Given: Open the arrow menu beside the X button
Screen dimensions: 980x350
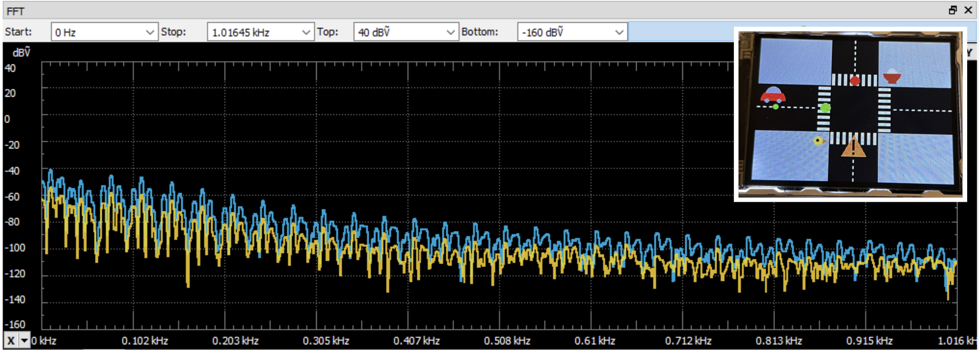Looking at the screenshot, I should 25,341.
